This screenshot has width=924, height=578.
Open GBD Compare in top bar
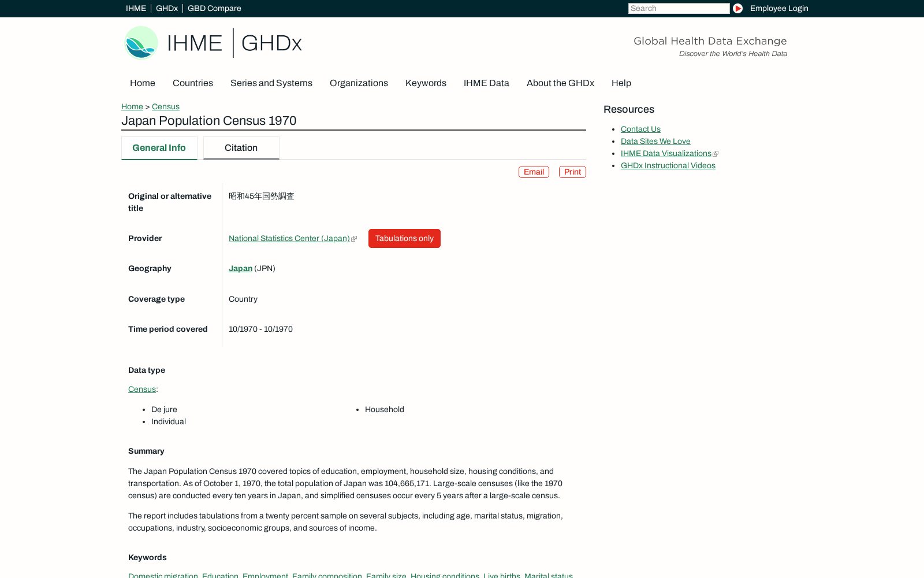(x=214, y=8)
